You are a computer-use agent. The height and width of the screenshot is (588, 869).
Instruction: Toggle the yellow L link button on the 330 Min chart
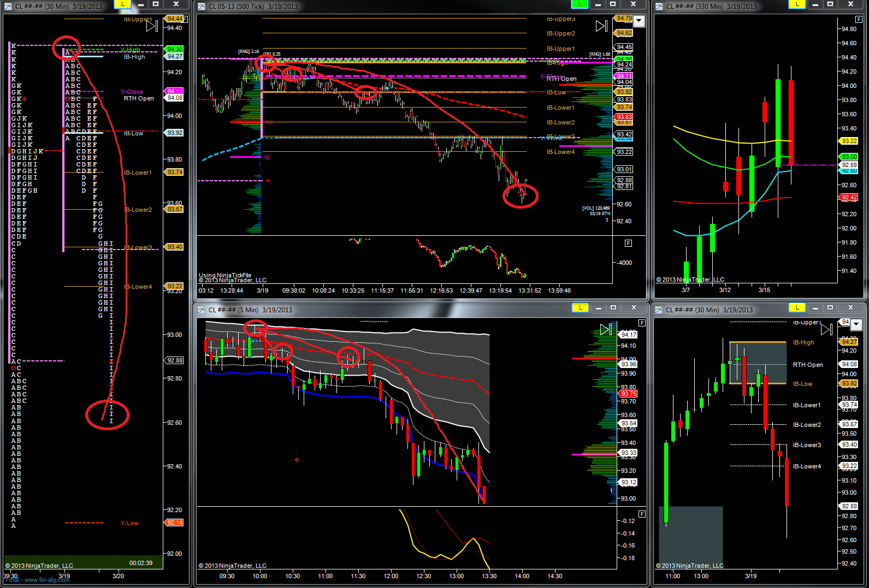coord(797,4)
